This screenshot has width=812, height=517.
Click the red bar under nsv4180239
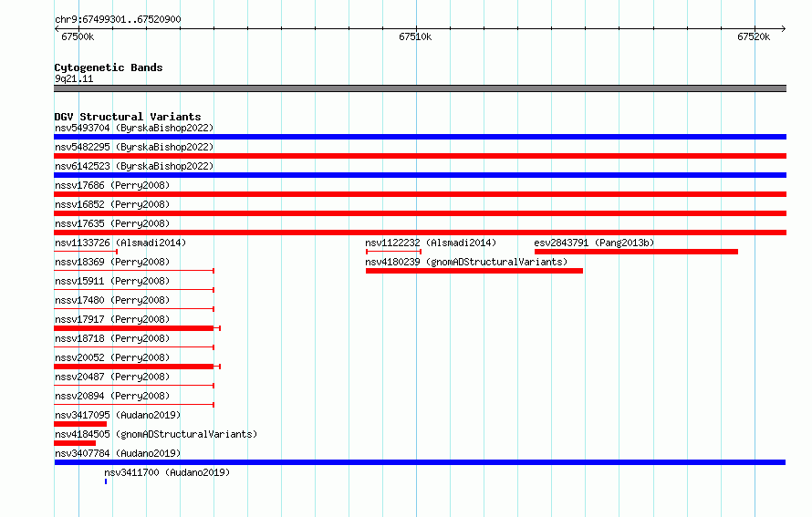(474, 271)
